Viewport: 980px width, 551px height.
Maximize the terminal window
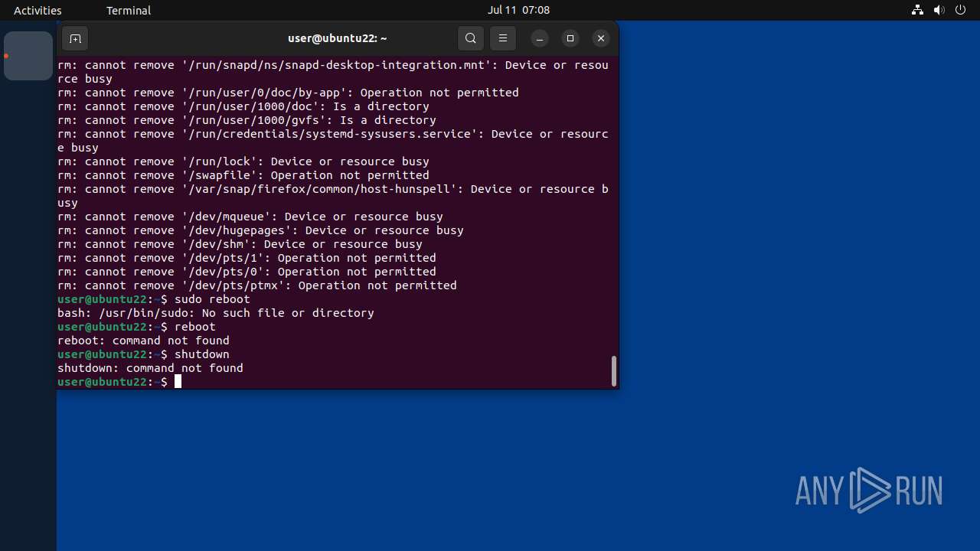click(x=570, y=38)
